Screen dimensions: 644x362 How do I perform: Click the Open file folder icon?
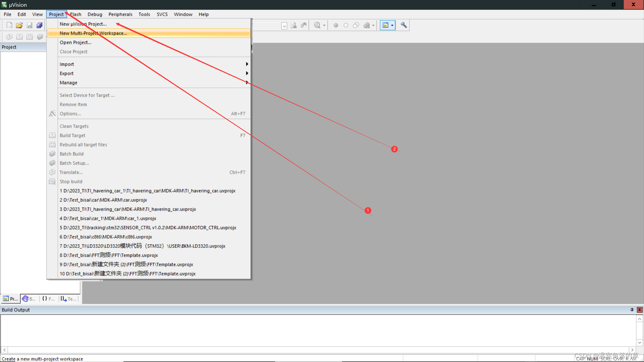[19, 25]
